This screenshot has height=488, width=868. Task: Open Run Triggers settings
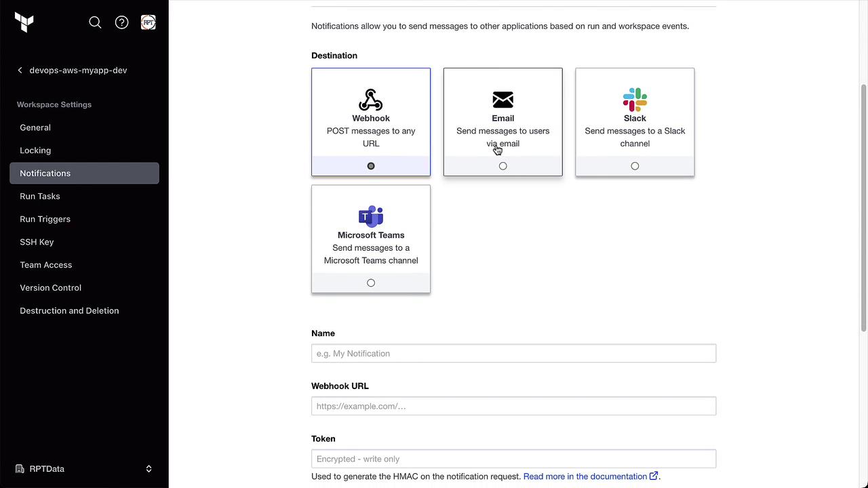click(x=45, y=219)
